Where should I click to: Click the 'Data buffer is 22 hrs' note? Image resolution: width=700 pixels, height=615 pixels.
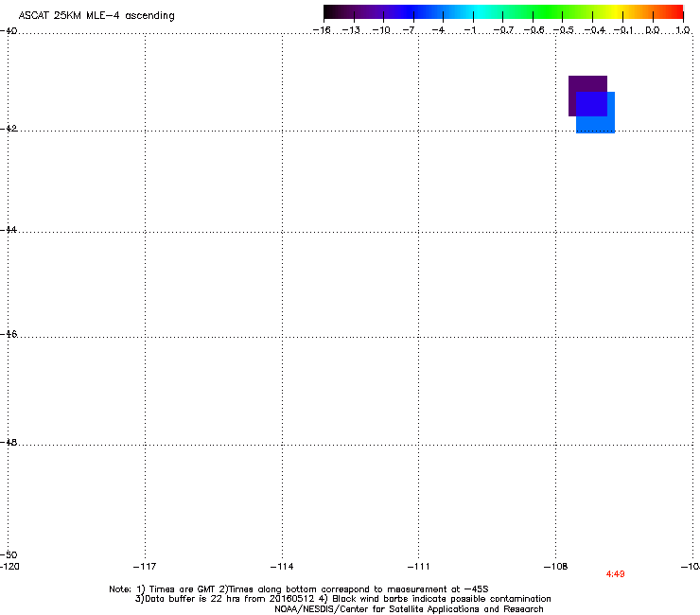point(342,599)
